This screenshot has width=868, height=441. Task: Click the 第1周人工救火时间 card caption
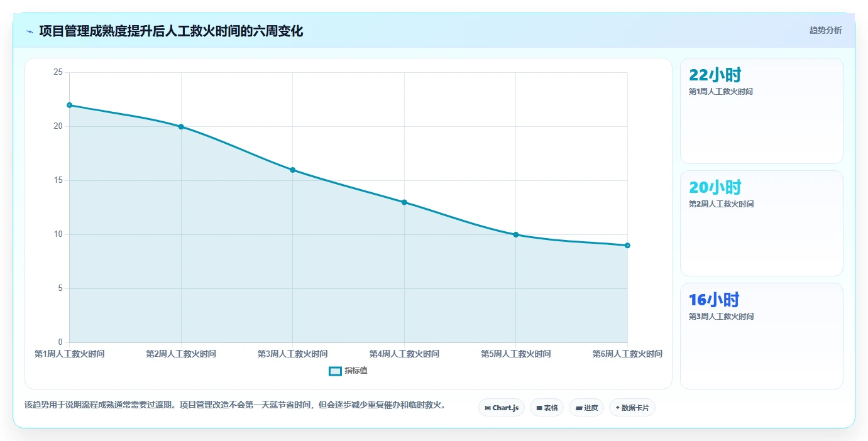pos(721,92)
